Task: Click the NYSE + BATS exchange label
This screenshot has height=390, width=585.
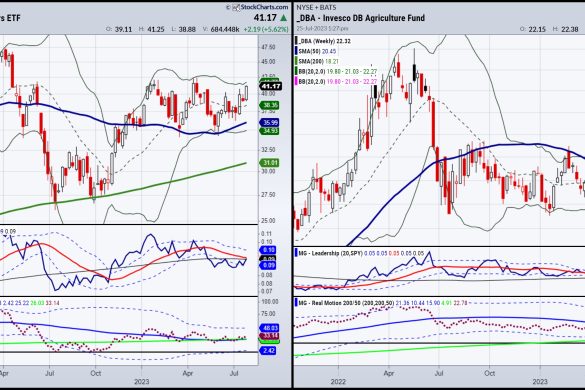Action: click(316, 7)
